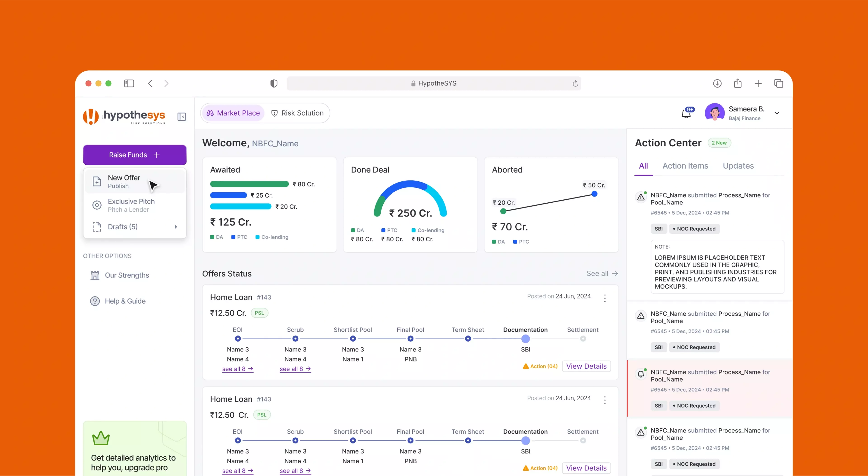Click the ₹ 50 Cr. point on Aborted chart
Viewport: 868px width, 476px height.
tap(594, 194)
